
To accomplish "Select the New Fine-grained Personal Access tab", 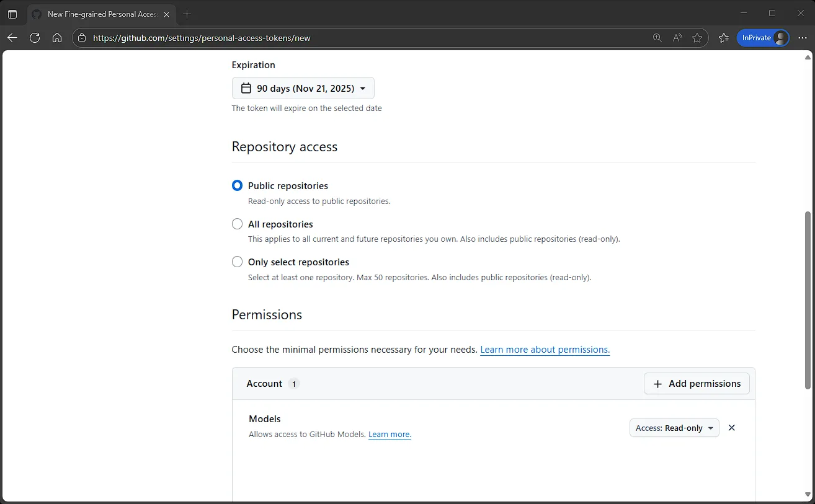I will [x=99, y=14].
